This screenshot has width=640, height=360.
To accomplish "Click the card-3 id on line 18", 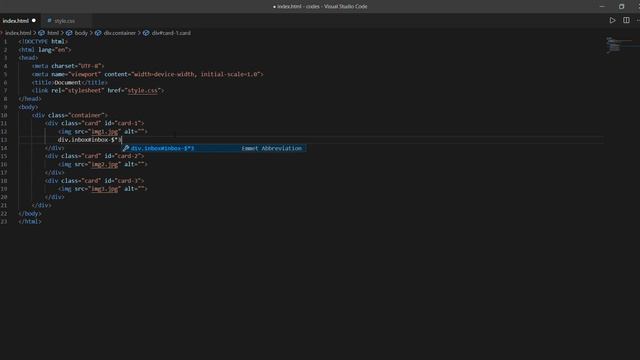I will [x=129, y=180].
